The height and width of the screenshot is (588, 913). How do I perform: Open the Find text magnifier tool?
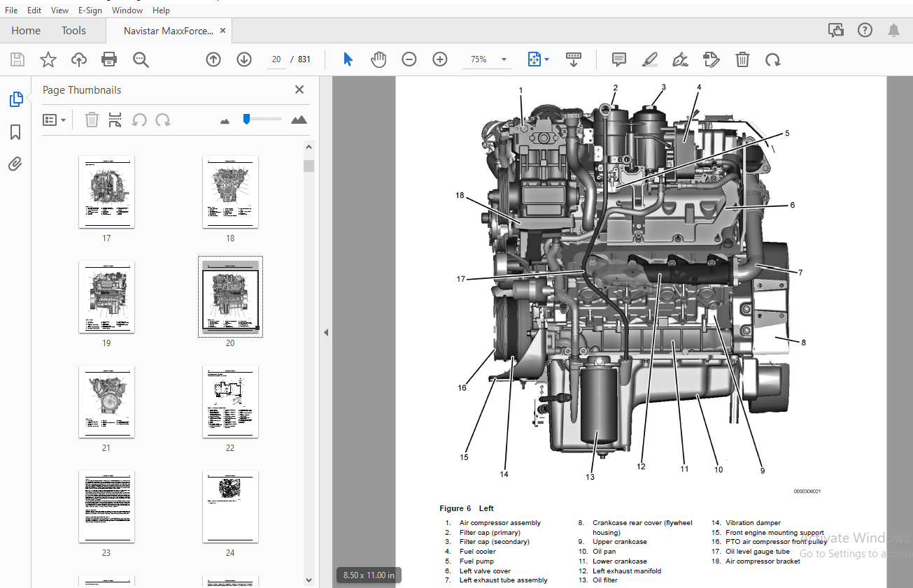[141, 59]
